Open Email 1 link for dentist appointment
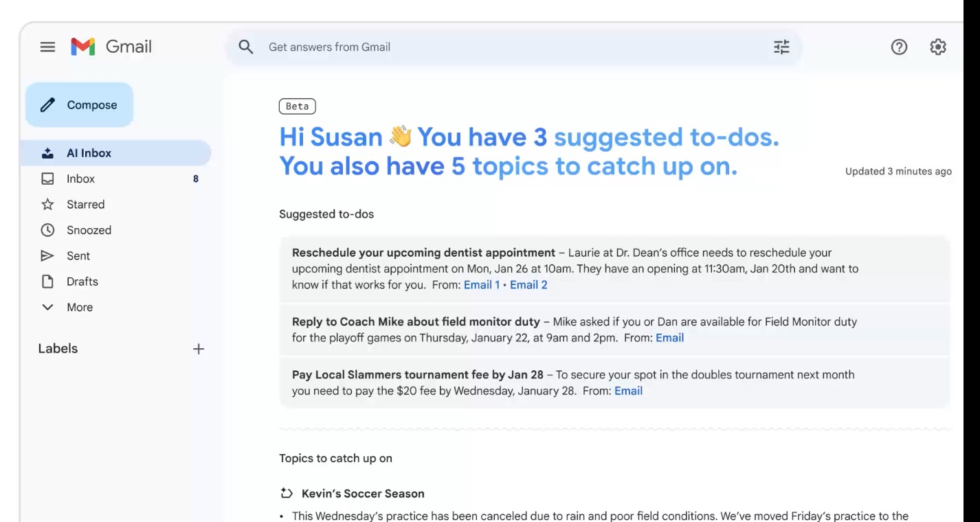This screenshot has width=980, height=522. click(482, 284)
